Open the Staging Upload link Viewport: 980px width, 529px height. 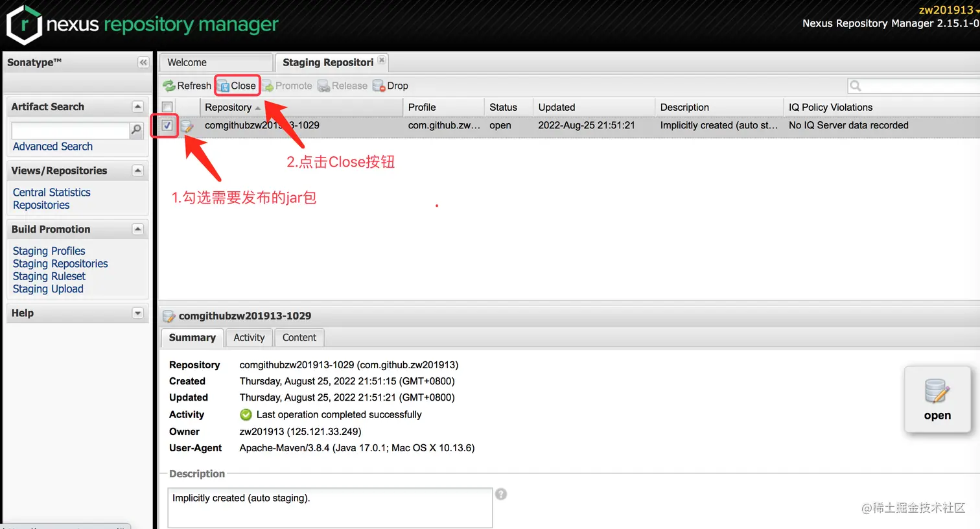click(48, 288)
